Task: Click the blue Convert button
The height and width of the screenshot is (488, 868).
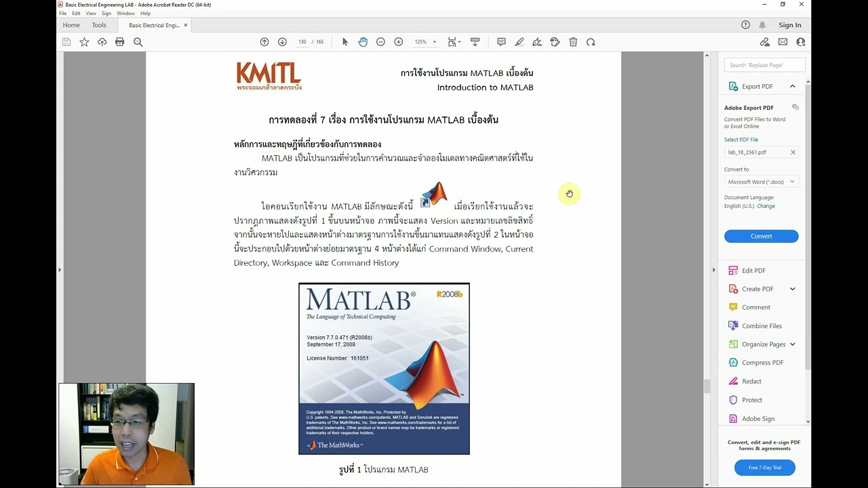Action: coord(761,236)
